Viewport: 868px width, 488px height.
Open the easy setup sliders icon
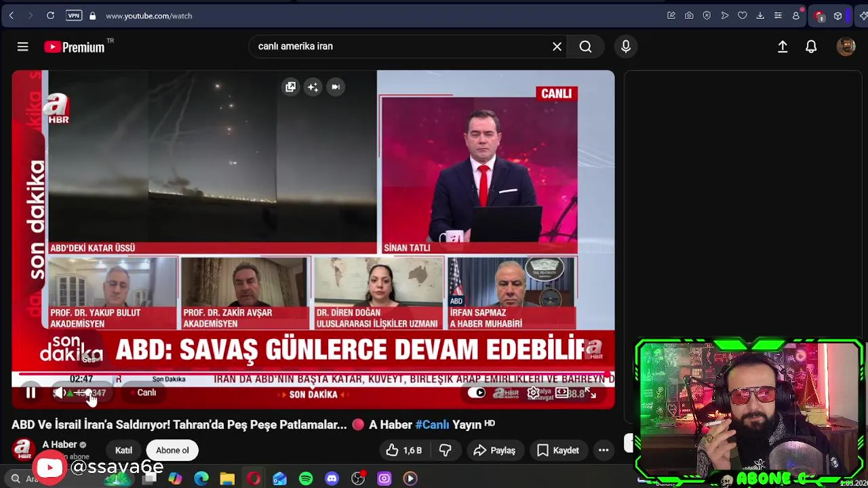pyautogui.click(x=778, y=16)
